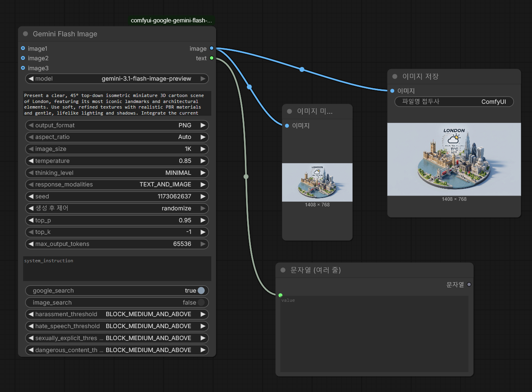This screenshot has height=392, width=532.
Task: Click the image2 input socket
Action: coord(23,58)
